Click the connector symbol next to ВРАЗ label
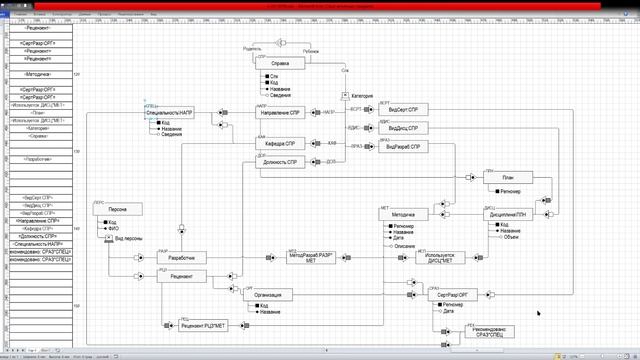This screenshot has height=360, width=640. click(369, 146)
